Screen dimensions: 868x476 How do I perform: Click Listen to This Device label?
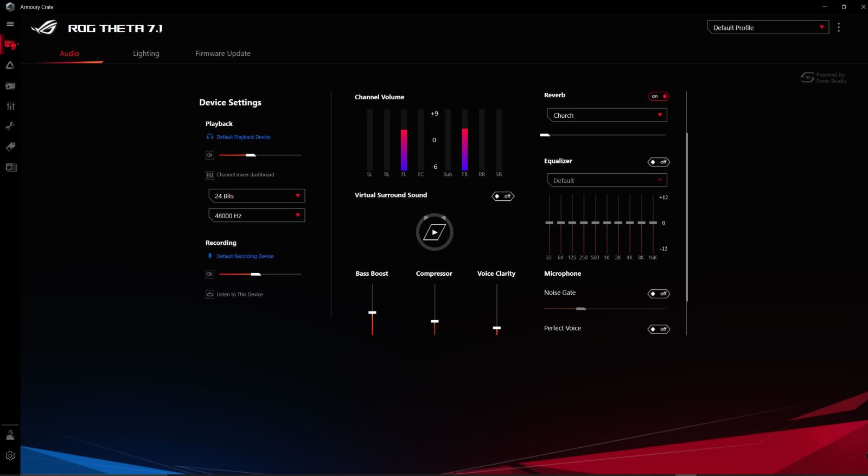click(239, 294)
